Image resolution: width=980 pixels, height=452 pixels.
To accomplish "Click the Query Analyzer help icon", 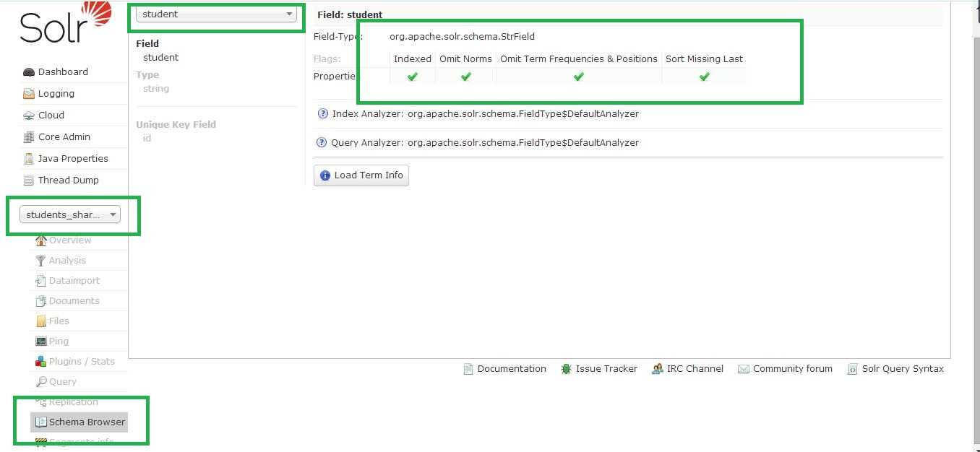I will coord(322,142).
